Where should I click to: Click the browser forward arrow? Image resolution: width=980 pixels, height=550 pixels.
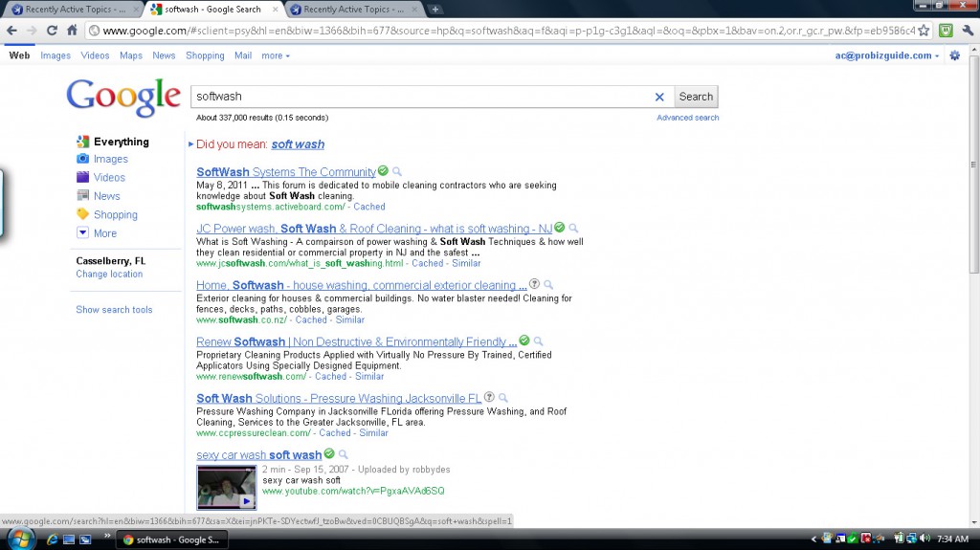click(32, 30)
